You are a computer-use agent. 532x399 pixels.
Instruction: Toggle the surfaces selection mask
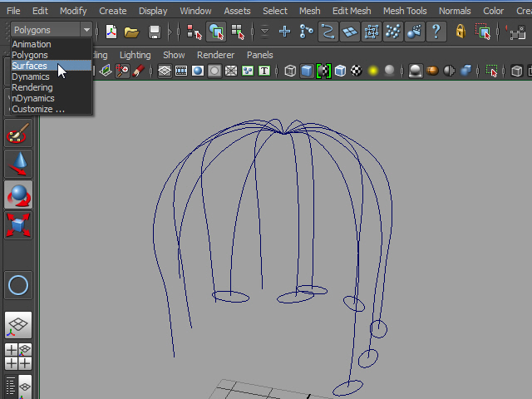point(350,32)
